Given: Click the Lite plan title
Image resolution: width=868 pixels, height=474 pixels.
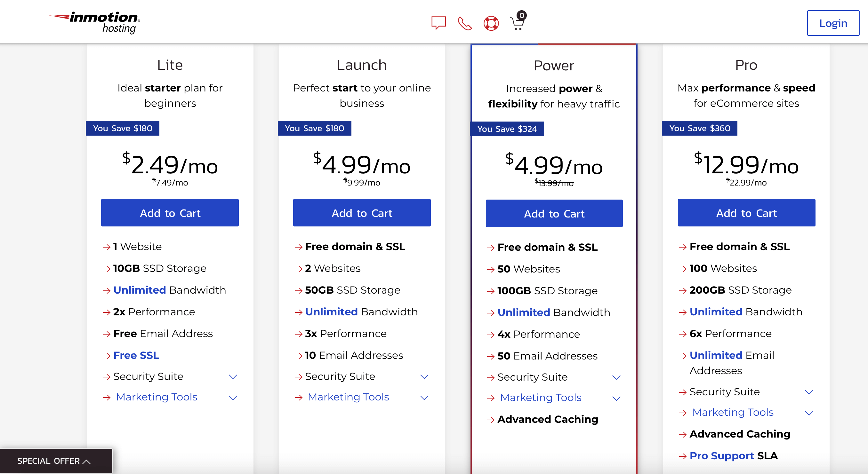Looking at the screenshot, I should coord(170,65).
